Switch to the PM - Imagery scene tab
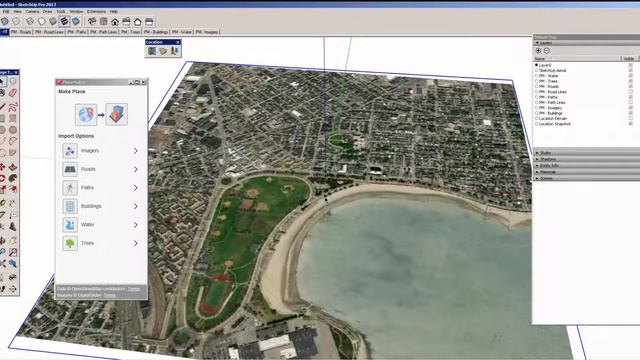 207,32
